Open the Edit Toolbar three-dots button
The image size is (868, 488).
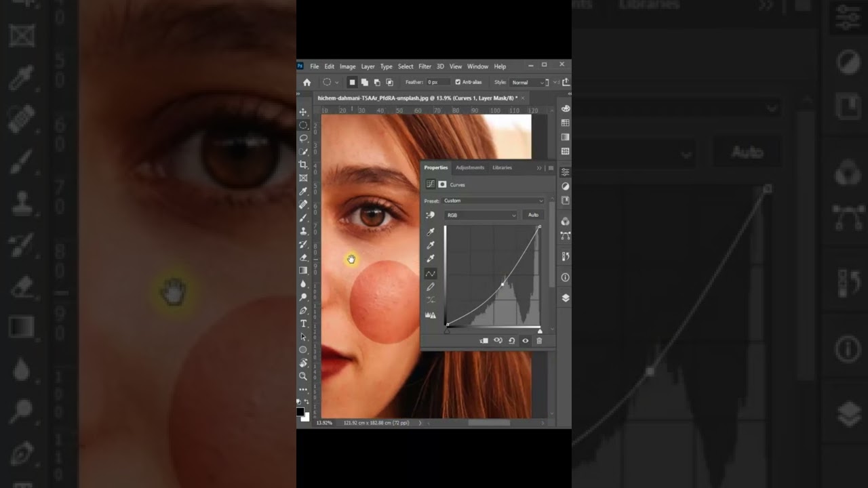tap(303, 389)
